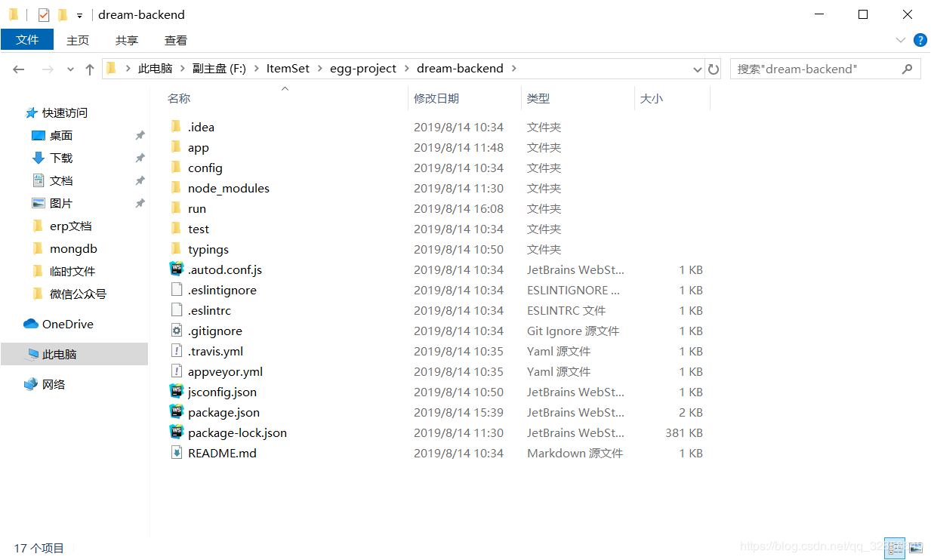
Task: Click the search dream-backend input field
Action: (x=825, y=69)
